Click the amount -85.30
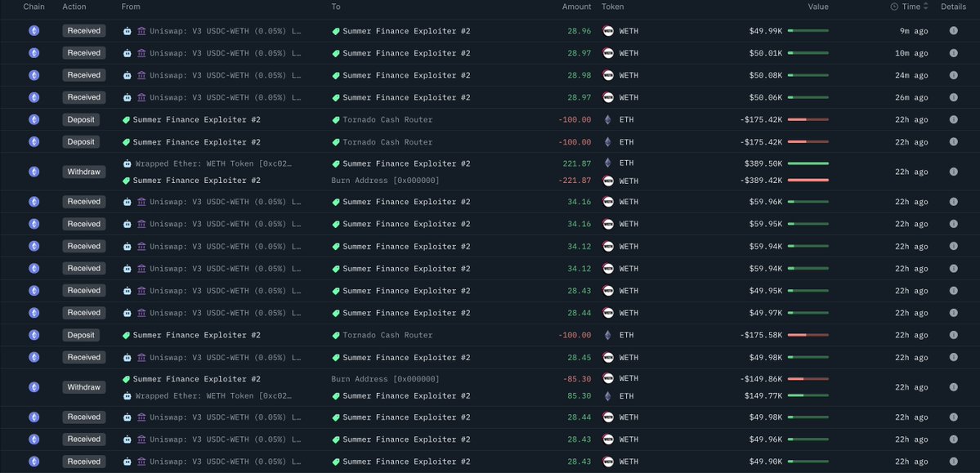980x473 pixels. [577, 379]
